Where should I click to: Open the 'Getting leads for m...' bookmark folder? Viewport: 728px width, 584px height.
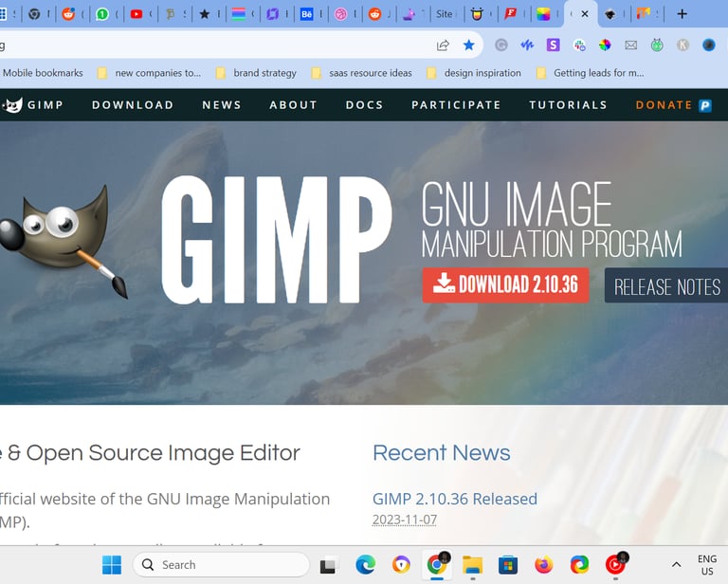coord(591,73)
